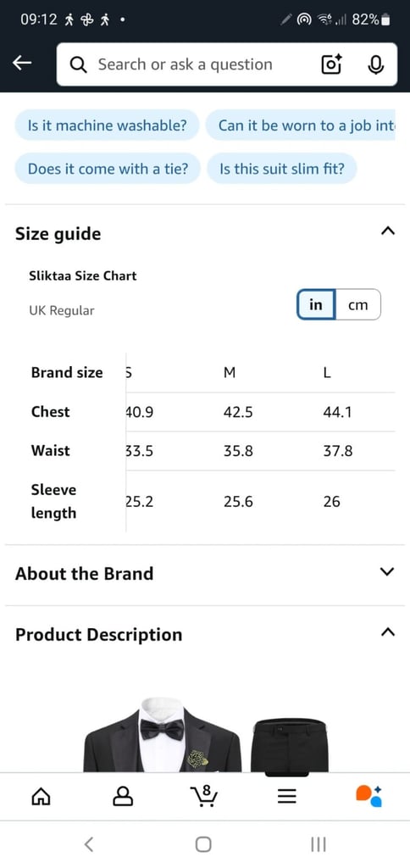410x868 pixels.
Task: Collapse the Size guide section
Action: 388,231
